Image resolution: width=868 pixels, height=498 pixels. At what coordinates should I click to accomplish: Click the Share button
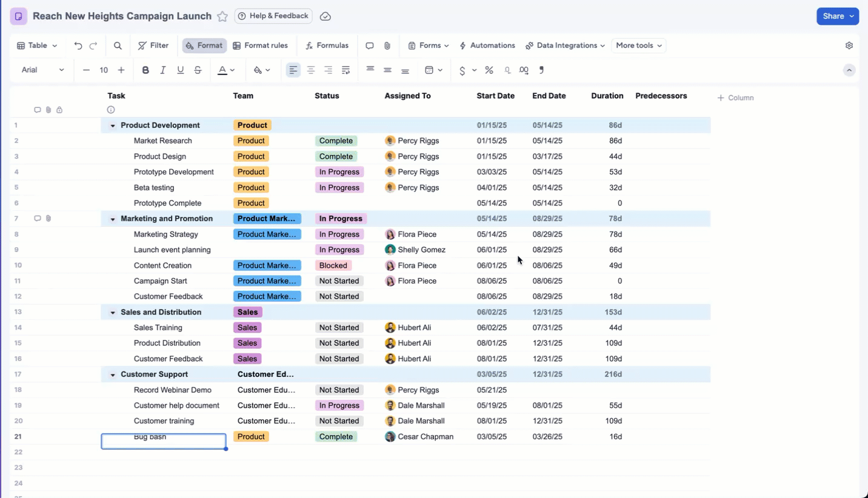[838, 16]
